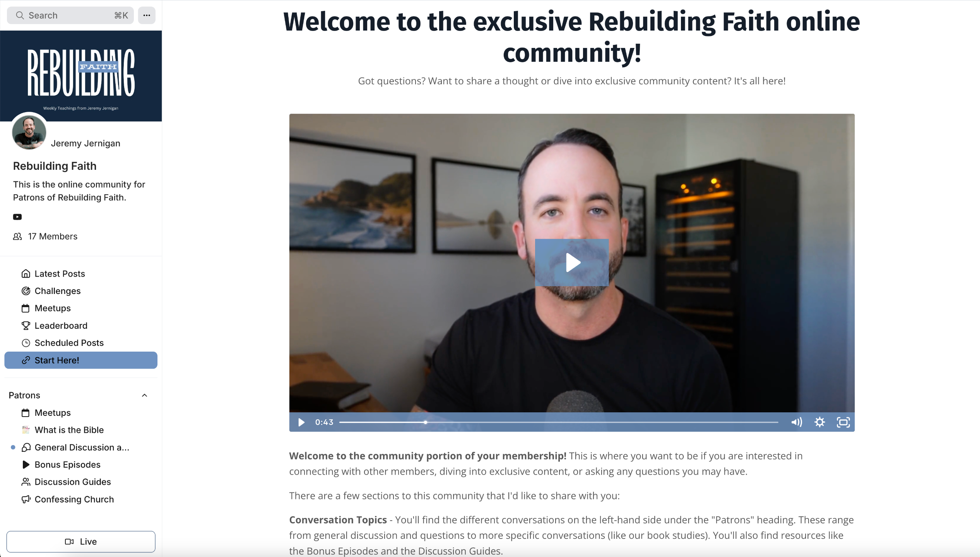Enter fullscreen with the video expand icon

[843, 422]
